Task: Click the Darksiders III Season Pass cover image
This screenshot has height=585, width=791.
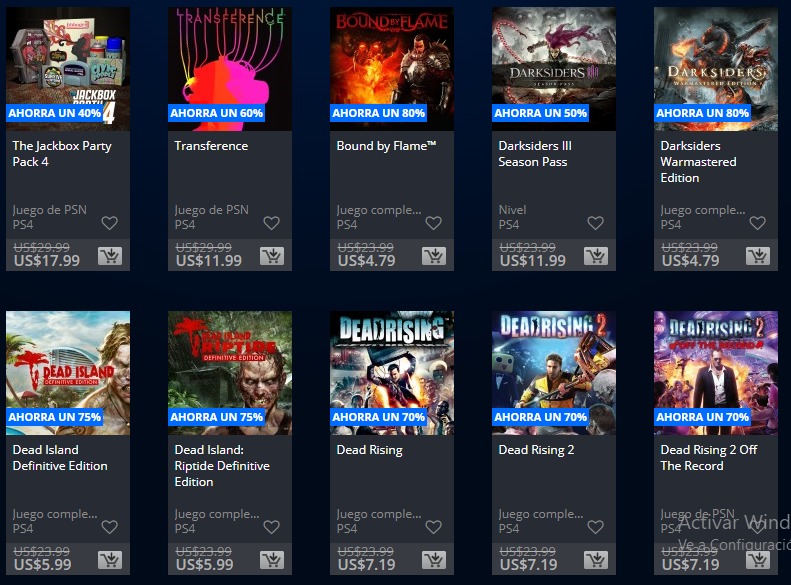Action: point(554,69)
